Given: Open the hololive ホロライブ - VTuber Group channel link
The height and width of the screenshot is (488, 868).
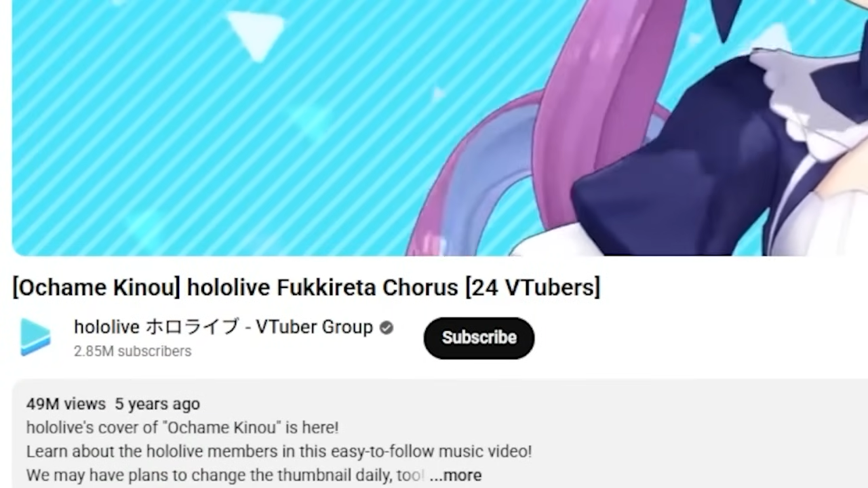Looking at the screenshot, I should tap(223, 327).
